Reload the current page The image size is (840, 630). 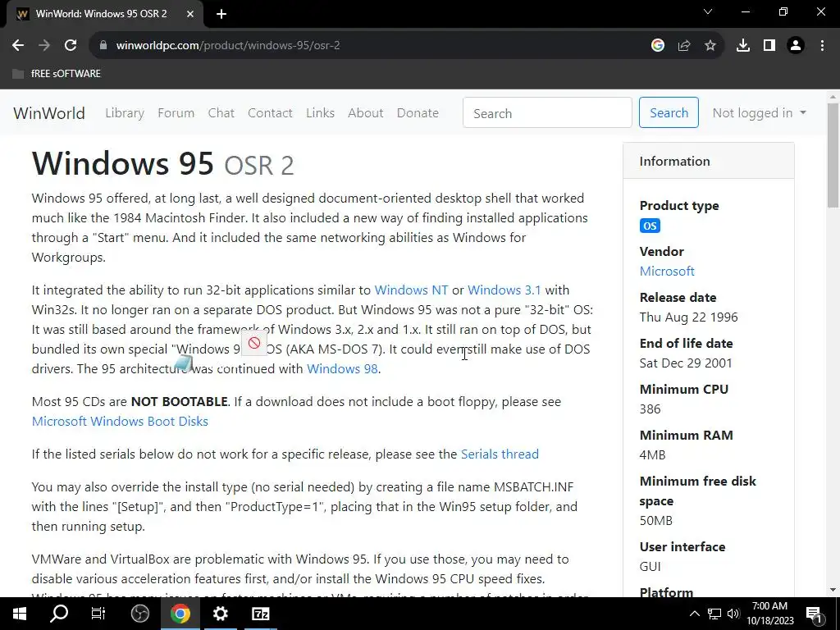coord(71,46)
